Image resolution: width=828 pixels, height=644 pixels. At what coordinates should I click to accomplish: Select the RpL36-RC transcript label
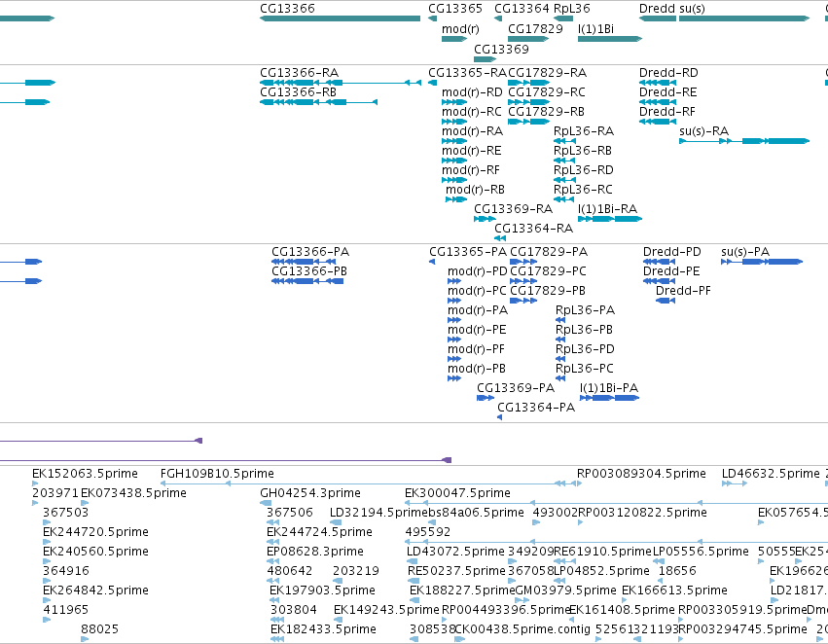click(583, 190)
